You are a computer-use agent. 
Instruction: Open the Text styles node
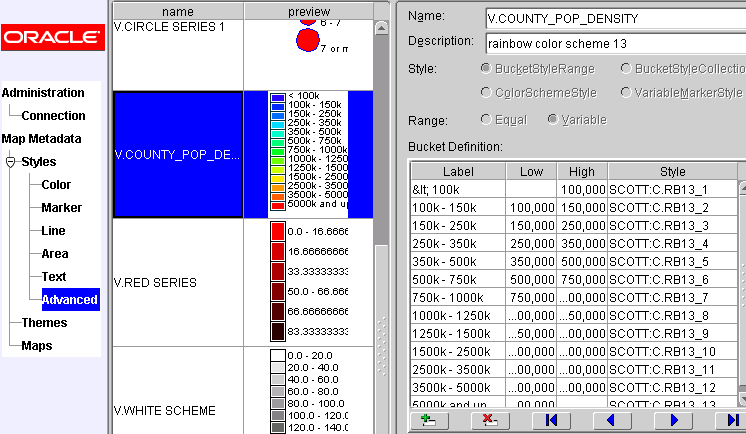(54, 276)
